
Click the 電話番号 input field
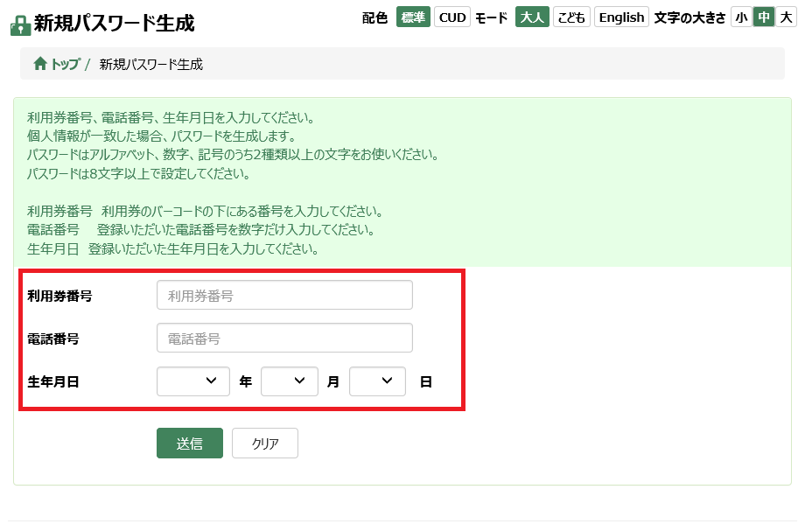click(x=284, y=338)
